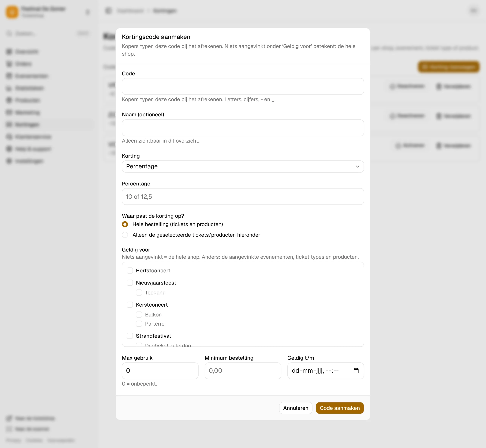Click the Minimum bestelling field
486x448 pixels.
[243, 371]
